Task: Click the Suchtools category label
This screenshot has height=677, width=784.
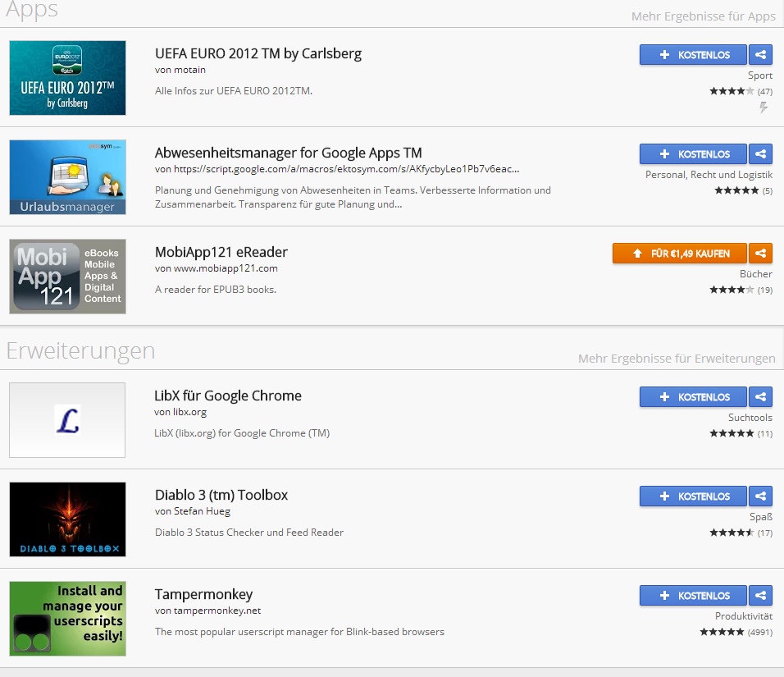Action: (x=750, y=418)
